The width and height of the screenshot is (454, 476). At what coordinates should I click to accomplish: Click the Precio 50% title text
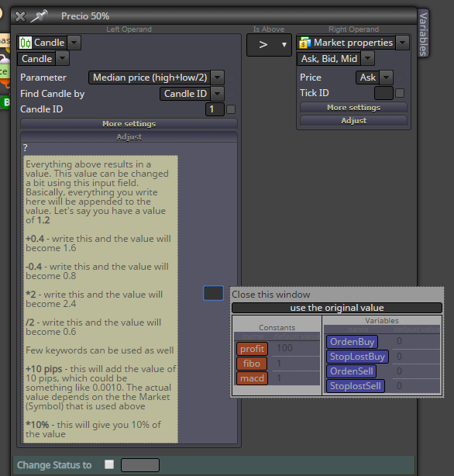pyautogui.click(x=85, y=16)
